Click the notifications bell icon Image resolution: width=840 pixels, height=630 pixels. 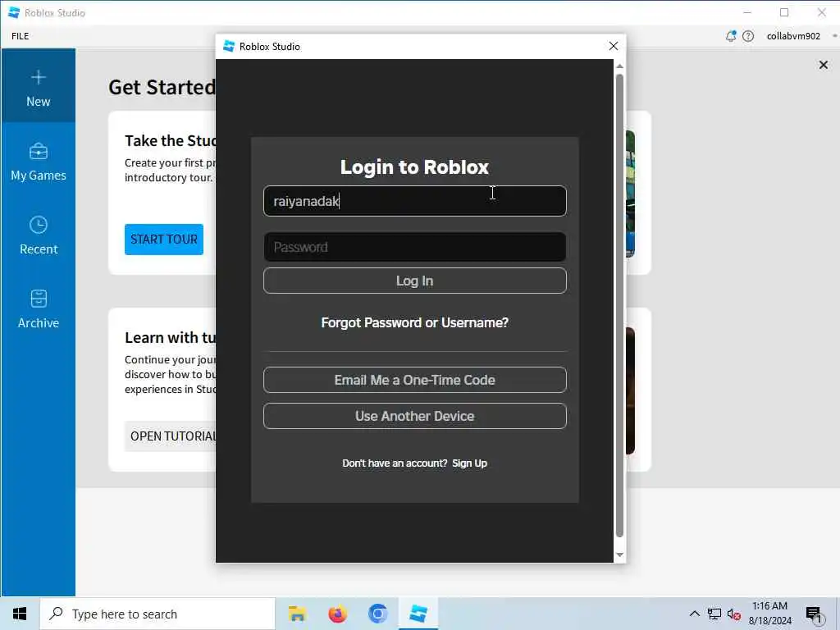[731, 36]
